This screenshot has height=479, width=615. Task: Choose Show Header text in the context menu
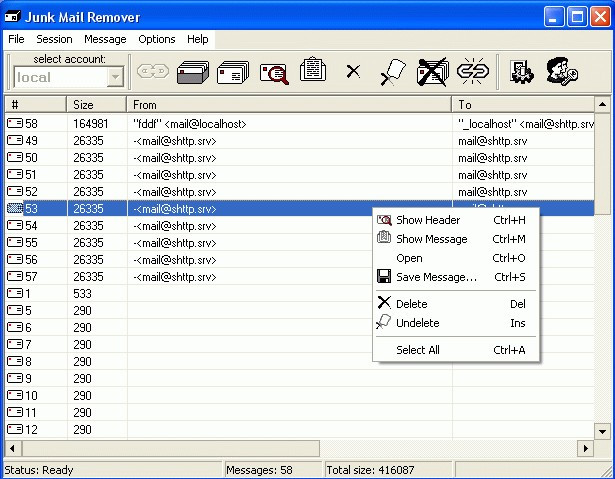point(428,220)
